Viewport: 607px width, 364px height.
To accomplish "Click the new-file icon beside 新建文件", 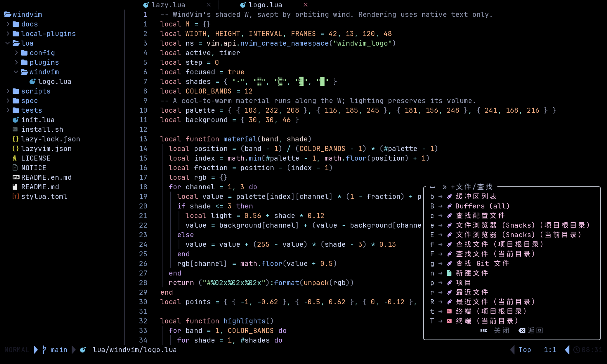I will (449, 273).
